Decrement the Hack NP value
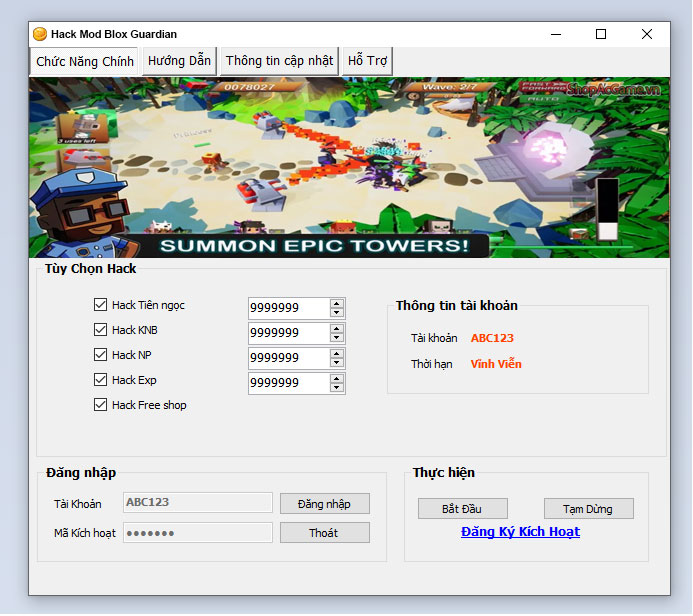Image resolution: width=693 pixels, height=616 pixels. pyautogui.click(x=337, y=362)
